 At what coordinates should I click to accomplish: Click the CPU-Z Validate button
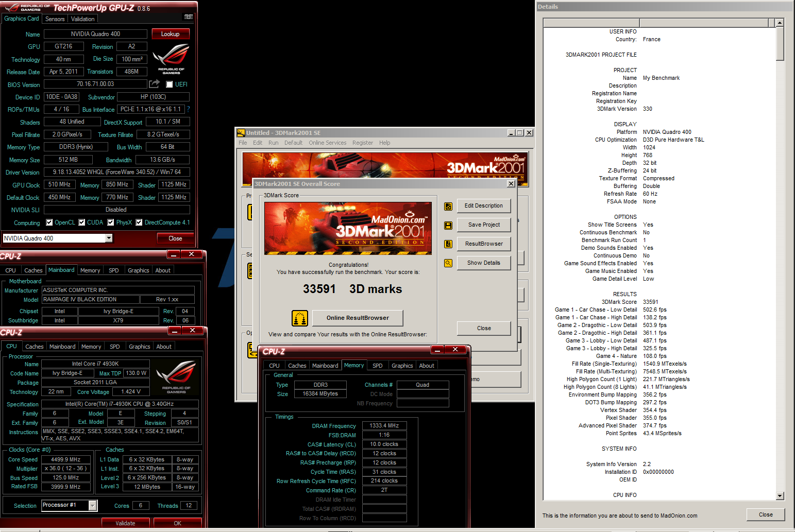(x=125, y=523)
